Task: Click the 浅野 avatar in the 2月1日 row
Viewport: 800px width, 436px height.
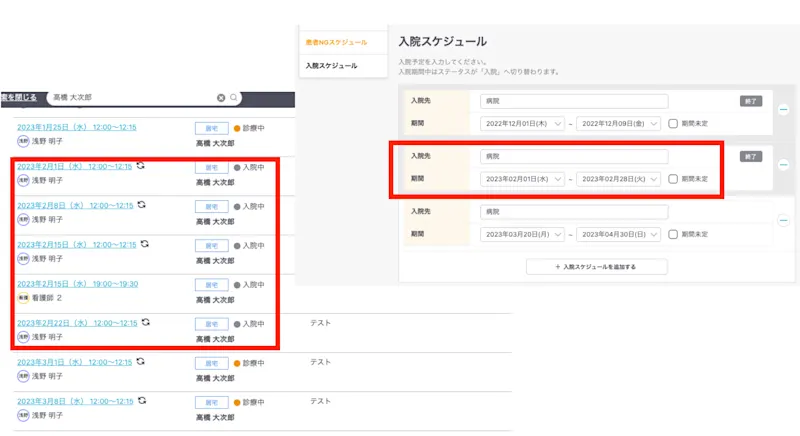Action: coord(23,181)
